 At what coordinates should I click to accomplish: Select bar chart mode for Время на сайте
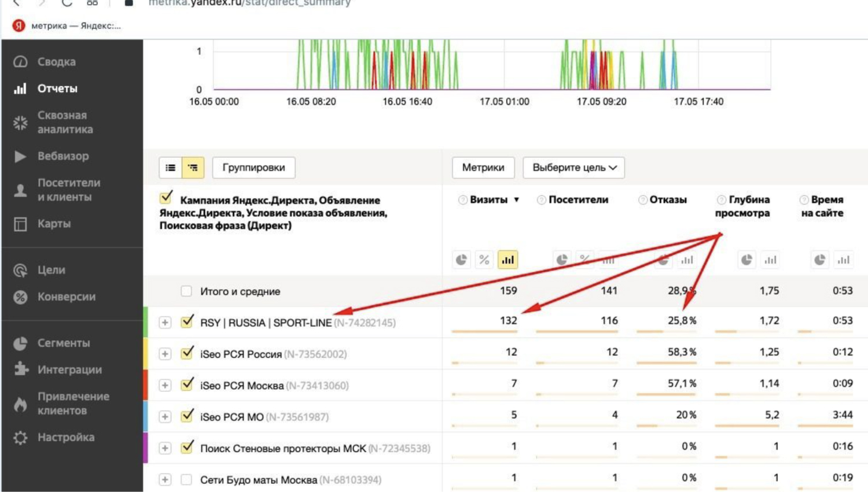pyautogui.click(x=844, y=260)
